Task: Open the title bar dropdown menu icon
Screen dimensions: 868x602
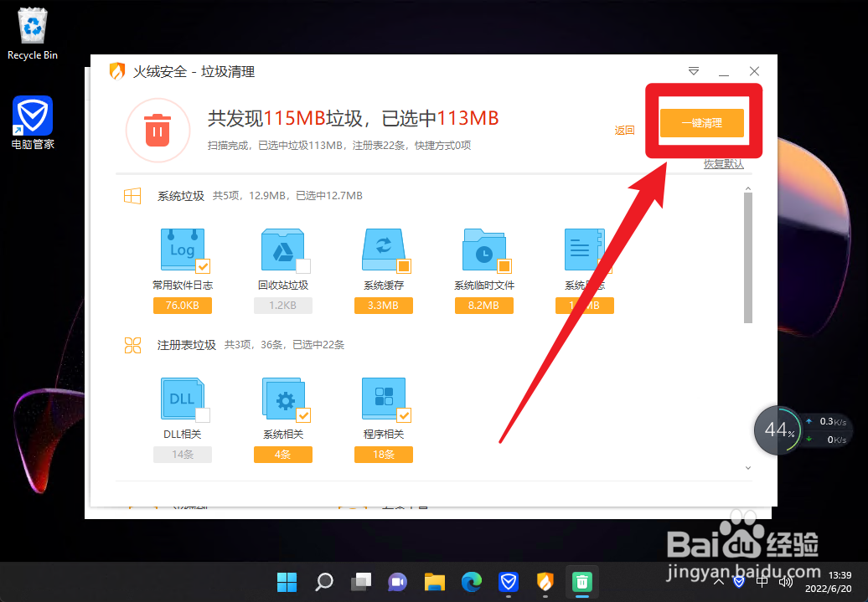Action: [x=694, y=71]
